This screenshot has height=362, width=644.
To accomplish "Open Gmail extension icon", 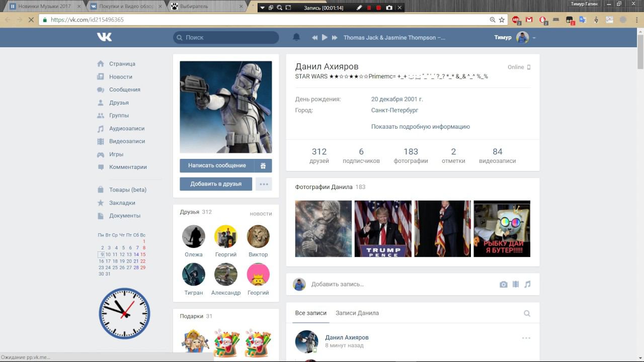I will (529, 20).
